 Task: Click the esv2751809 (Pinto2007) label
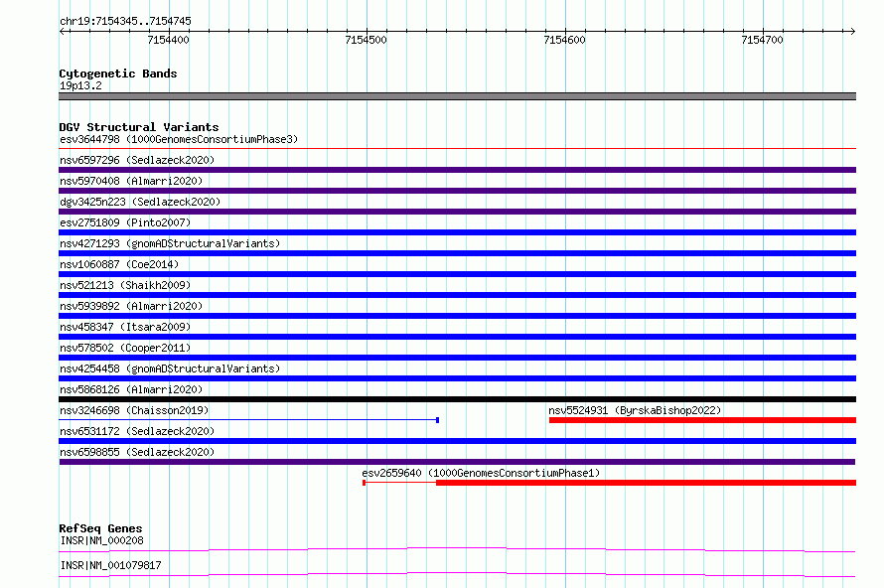(125, 222)
